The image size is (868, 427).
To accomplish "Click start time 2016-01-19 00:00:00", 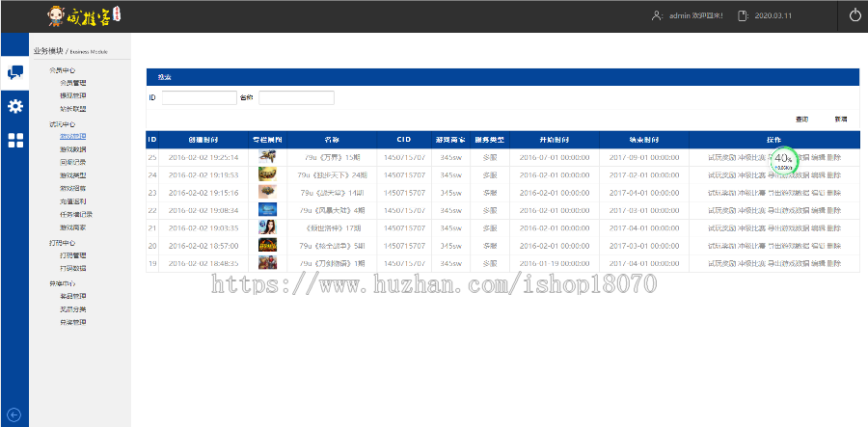I will click(x=555, y=263).
